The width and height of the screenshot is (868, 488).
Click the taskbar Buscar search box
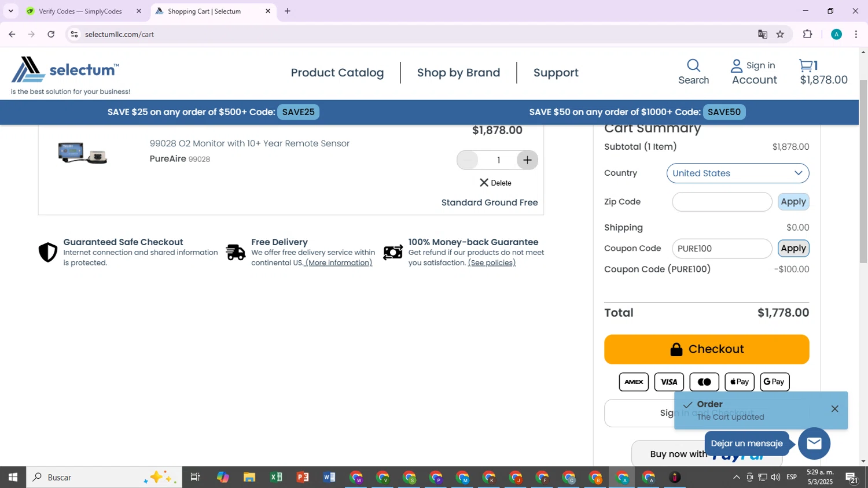(x=104, y=478)
